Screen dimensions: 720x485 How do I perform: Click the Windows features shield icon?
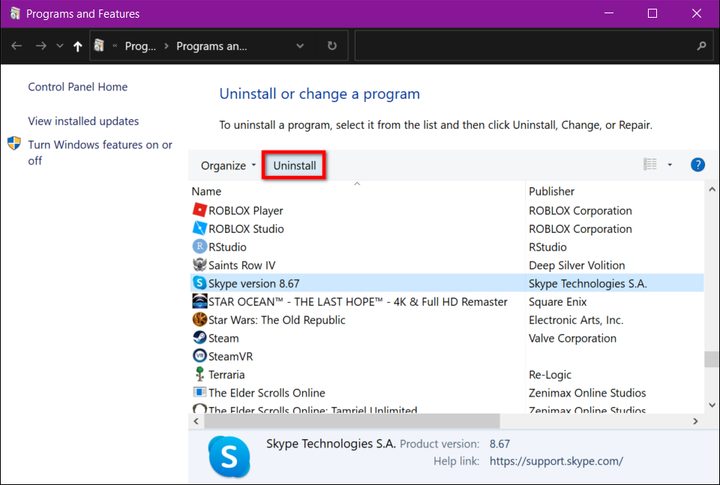pyautogui.click(x=14, y=143)
